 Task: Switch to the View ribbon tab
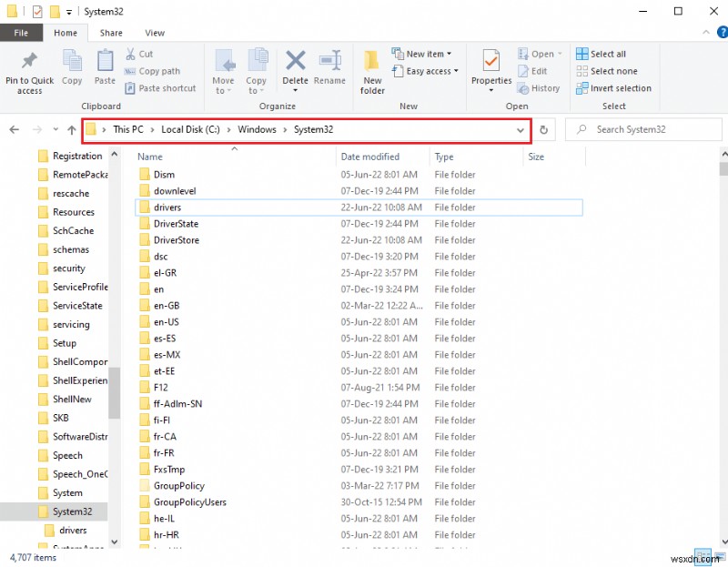[155, 33]
